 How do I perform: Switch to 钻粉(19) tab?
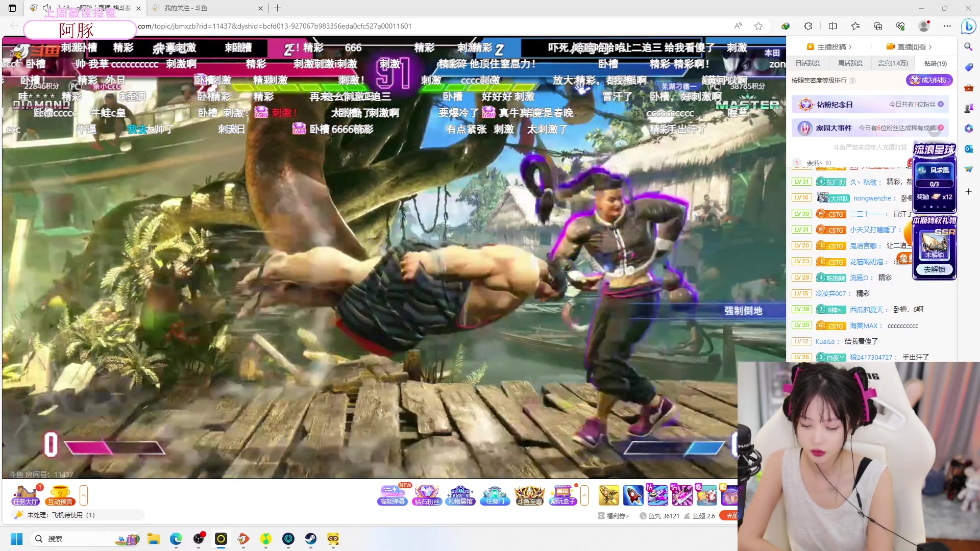[936, 63]
